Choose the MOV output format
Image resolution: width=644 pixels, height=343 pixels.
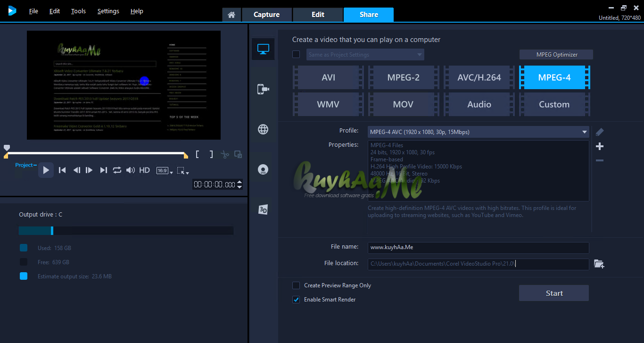tap(404, 104)
